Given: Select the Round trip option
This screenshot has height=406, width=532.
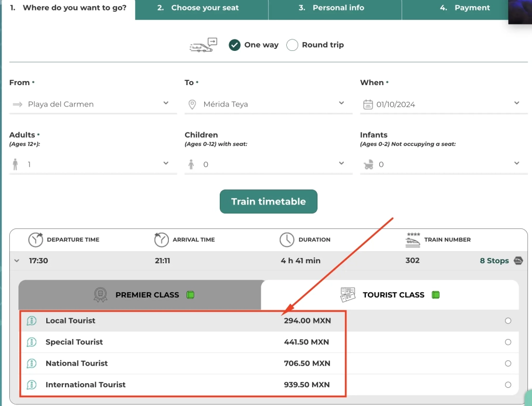Looking at the screenshot, I should pos(292,45).
